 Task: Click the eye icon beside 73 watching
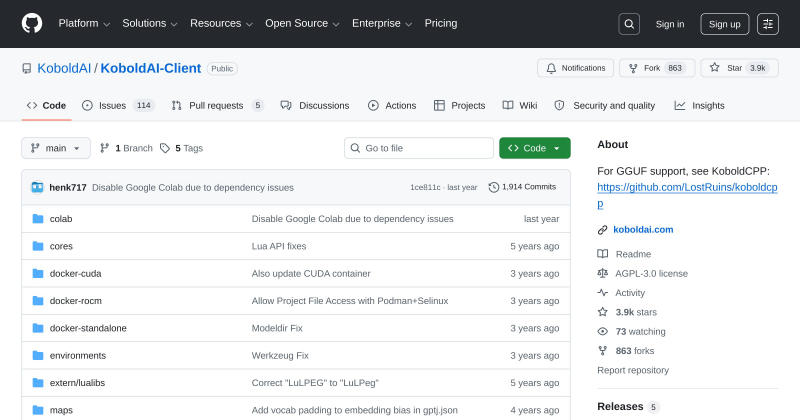pos(603,332)
